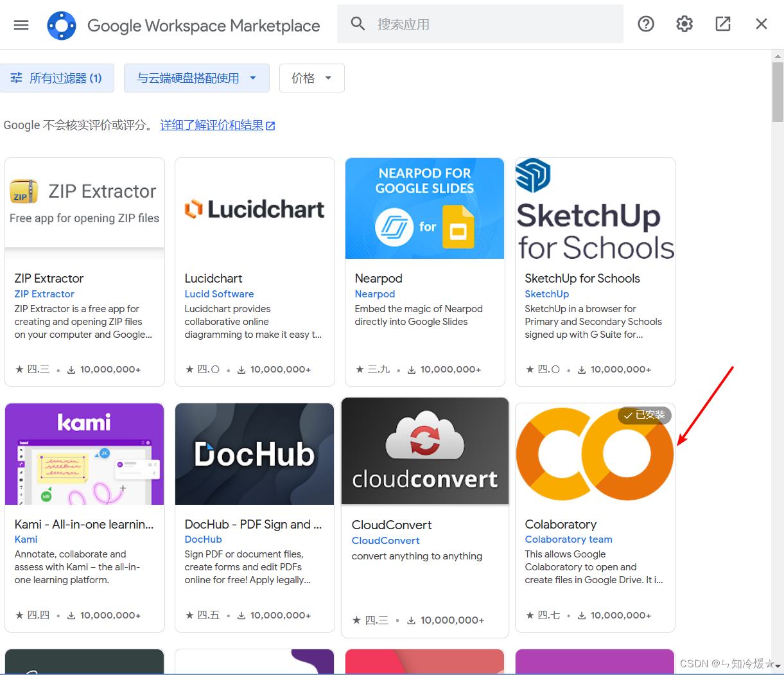Image resolution: width=784 pixels, height=675 pixels.
Task: Open Kami - All-in-one learning title
Action: point(84,524)
